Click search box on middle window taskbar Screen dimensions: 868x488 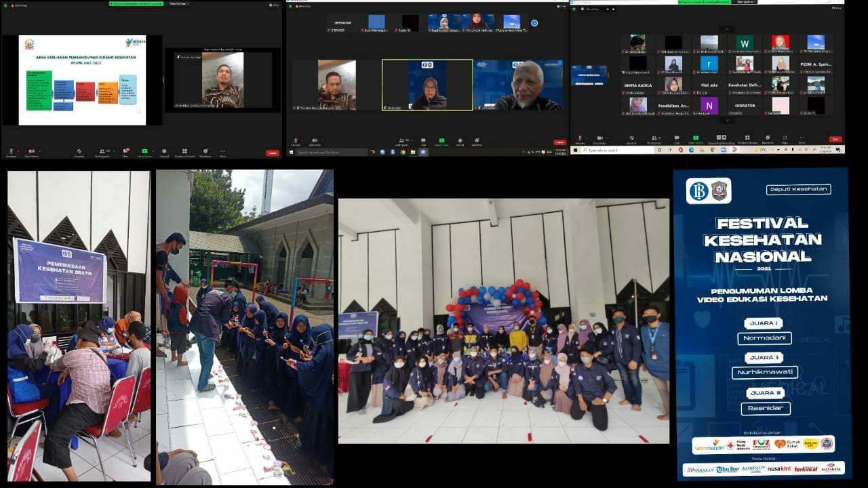pos(333,152)
